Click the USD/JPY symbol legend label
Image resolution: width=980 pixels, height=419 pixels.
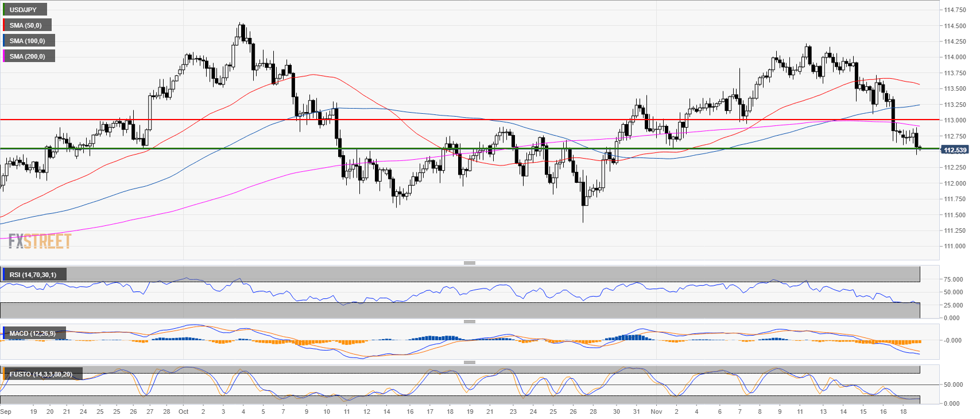point(24,10)
